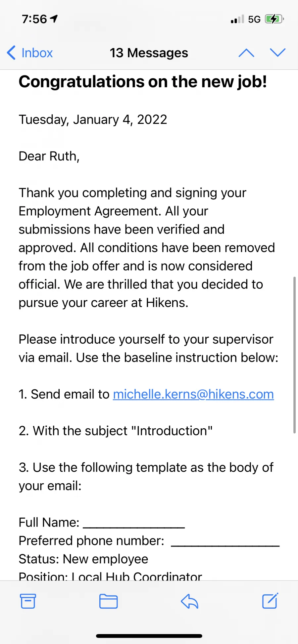Viewport: 298px width, 644px height.
Task: Tap the 7:56 clock in status bar
Action: [x=34, y=19]
